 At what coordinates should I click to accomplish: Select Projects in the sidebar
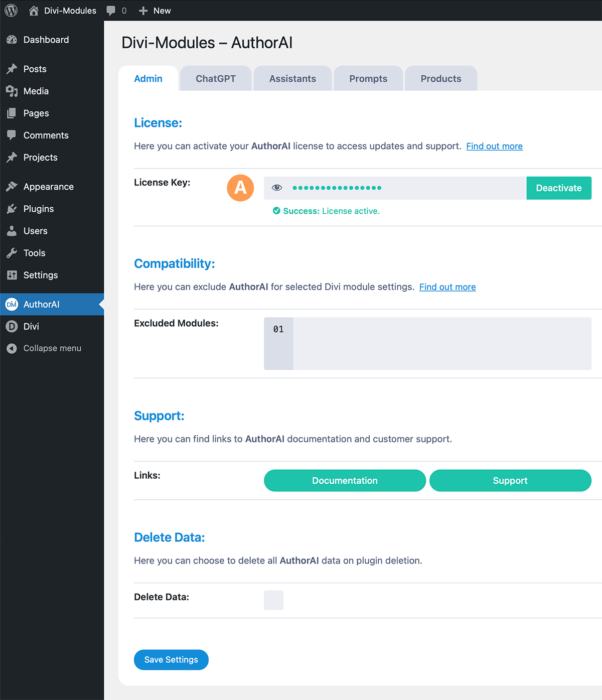point(52,157)
